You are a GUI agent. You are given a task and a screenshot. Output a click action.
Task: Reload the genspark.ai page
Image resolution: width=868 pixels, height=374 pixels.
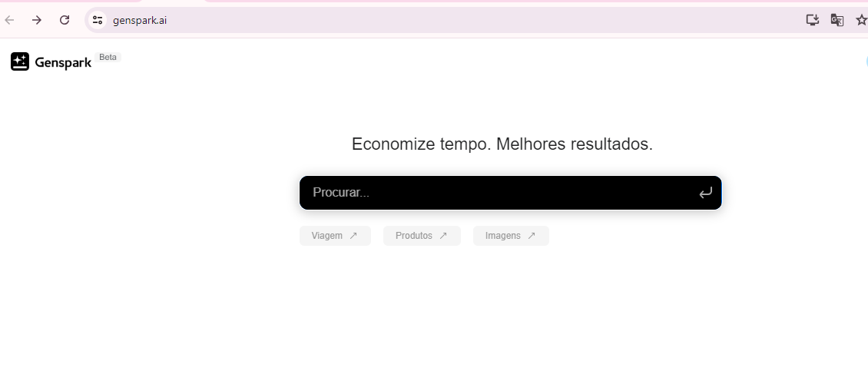pos(65,21)
